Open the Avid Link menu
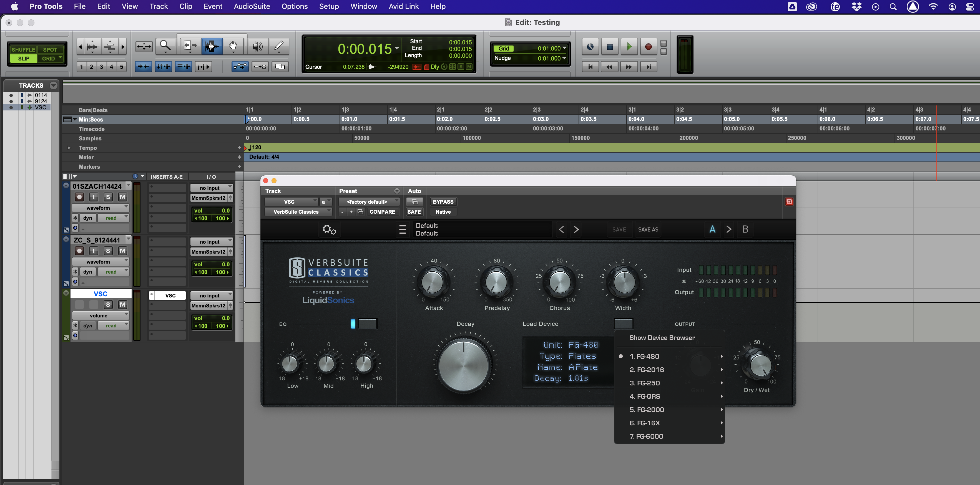Image resolution: width=980 pixels, height=485 pixels. [403, 6]
